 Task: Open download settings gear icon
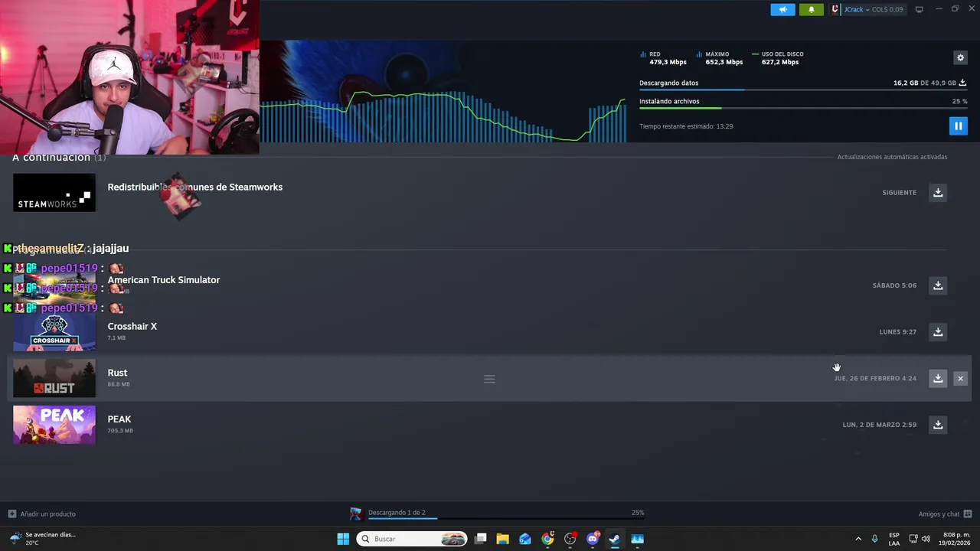pos(960,57)
